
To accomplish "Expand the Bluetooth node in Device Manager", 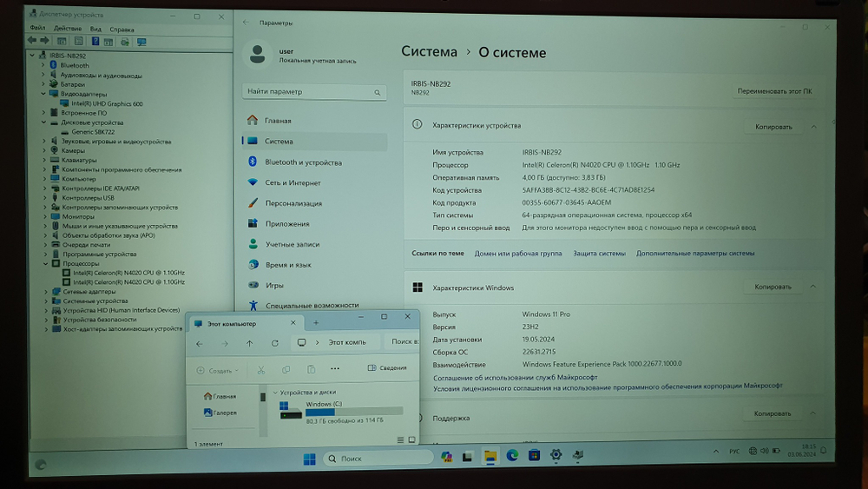I will [43, 65].
